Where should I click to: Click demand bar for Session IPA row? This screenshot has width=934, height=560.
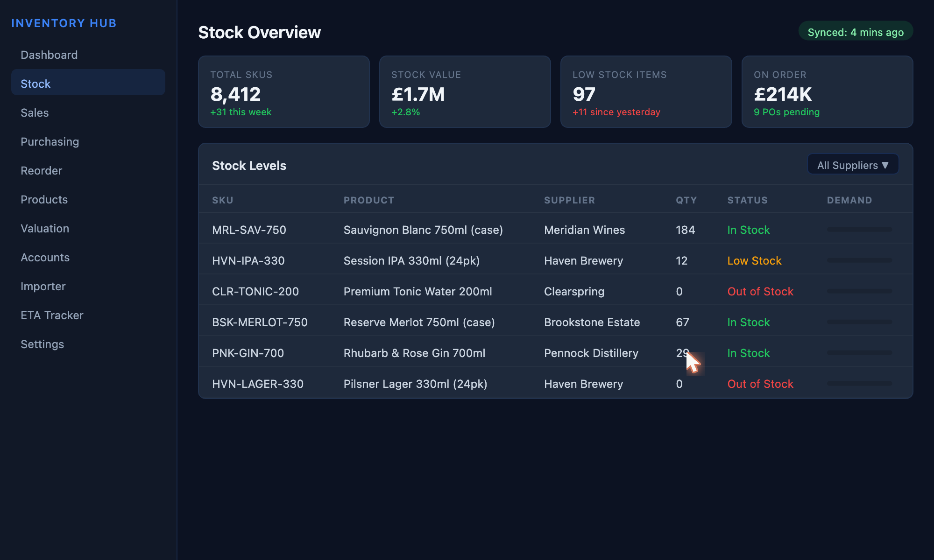tap(859, 260)
